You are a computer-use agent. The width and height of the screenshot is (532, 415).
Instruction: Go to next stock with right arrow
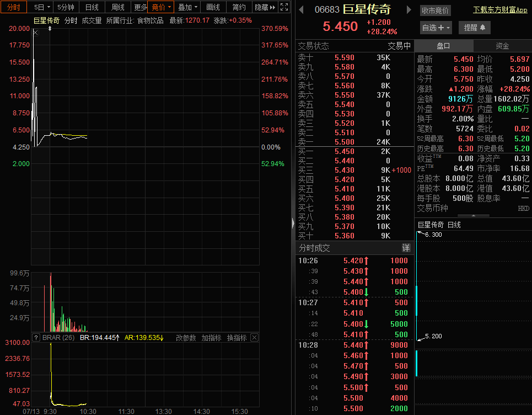click(409, 10)
